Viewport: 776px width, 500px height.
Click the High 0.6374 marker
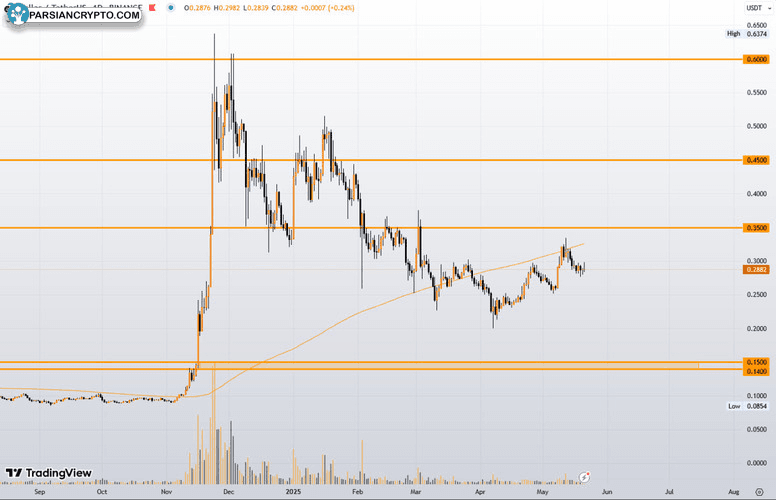click(x=747, y=34)
